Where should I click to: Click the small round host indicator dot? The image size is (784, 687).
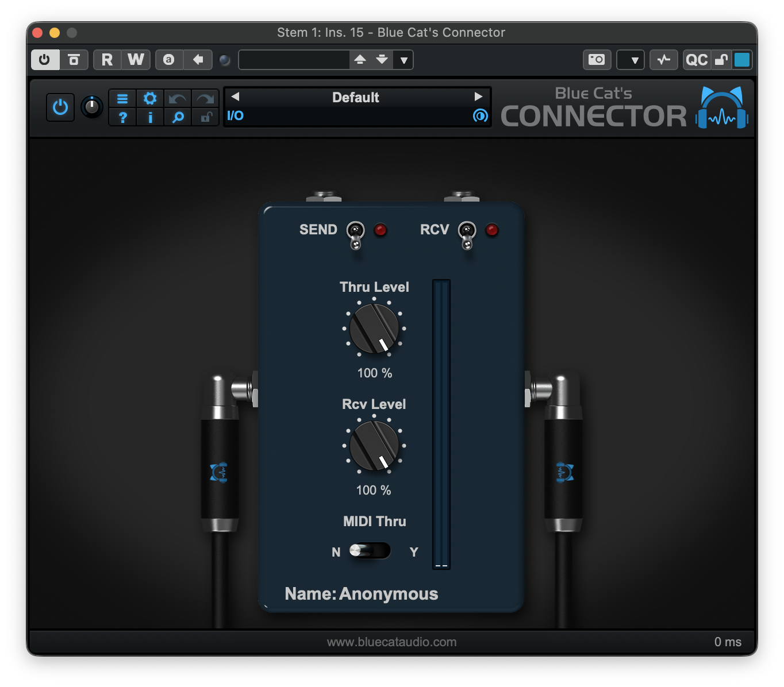pos(225,60)
